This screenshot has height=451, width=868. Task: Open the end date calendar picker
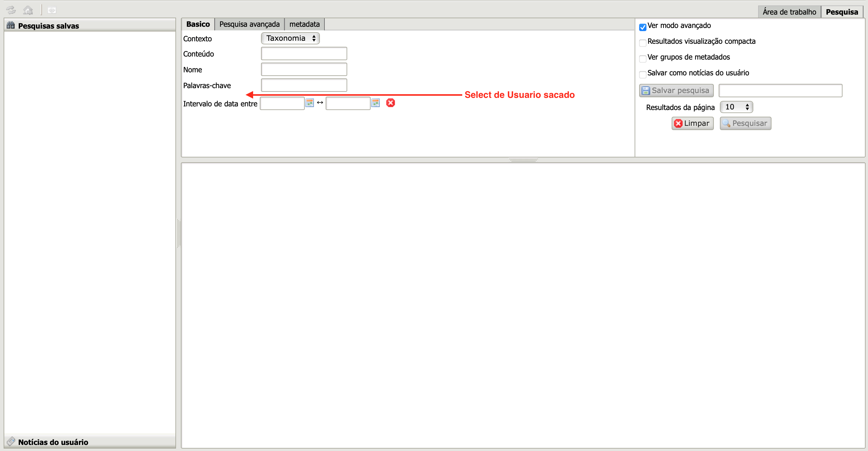tap(375, 103)
